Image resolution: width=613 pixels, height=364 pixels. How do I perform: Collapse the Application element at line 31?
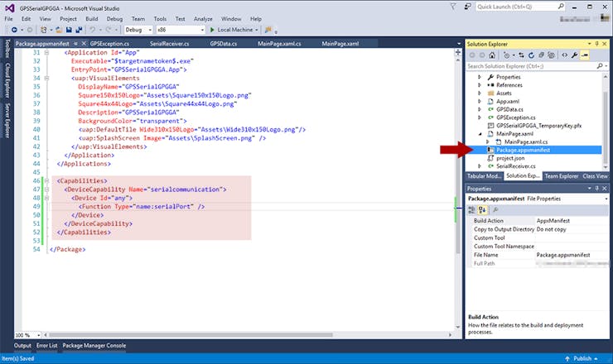click(x=46, y=52)
